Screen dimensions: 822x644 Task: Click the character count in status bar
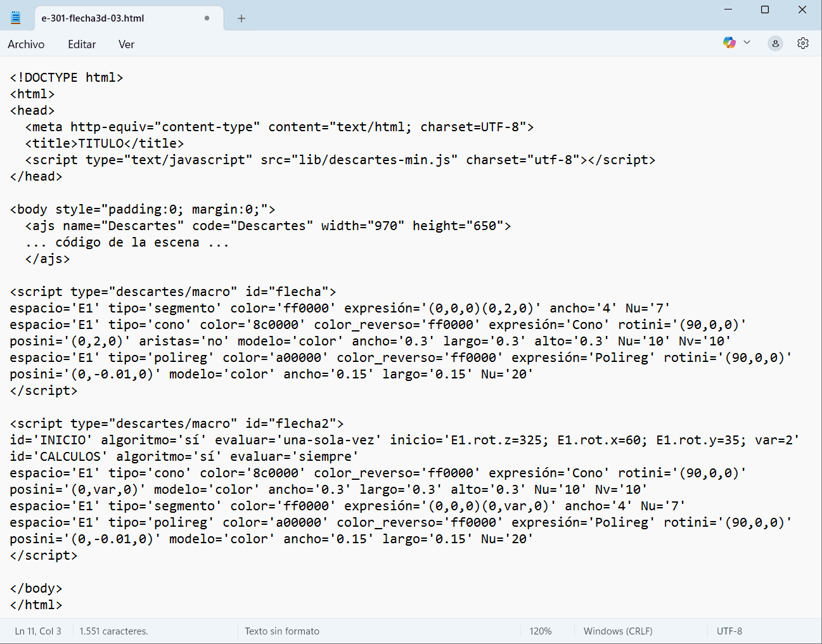tap(113, 631)
